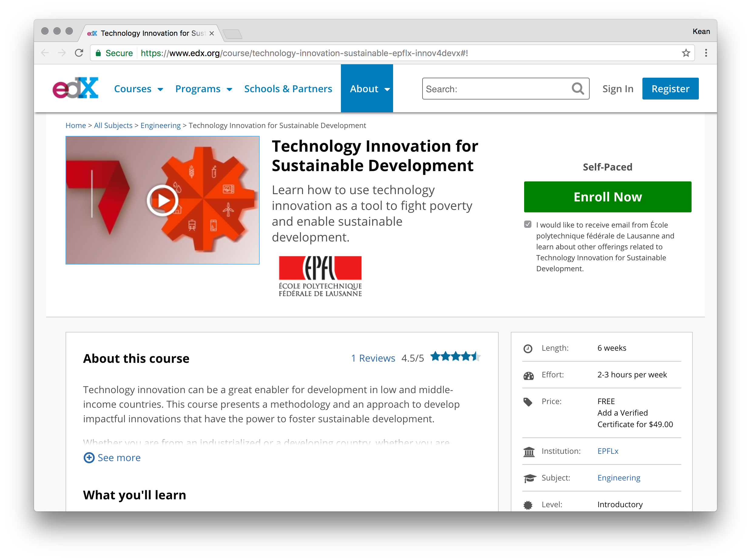Screen dimensions: 751x560
Task: Close the Technology Innovation browser tab
Action: tap(211, 33)
